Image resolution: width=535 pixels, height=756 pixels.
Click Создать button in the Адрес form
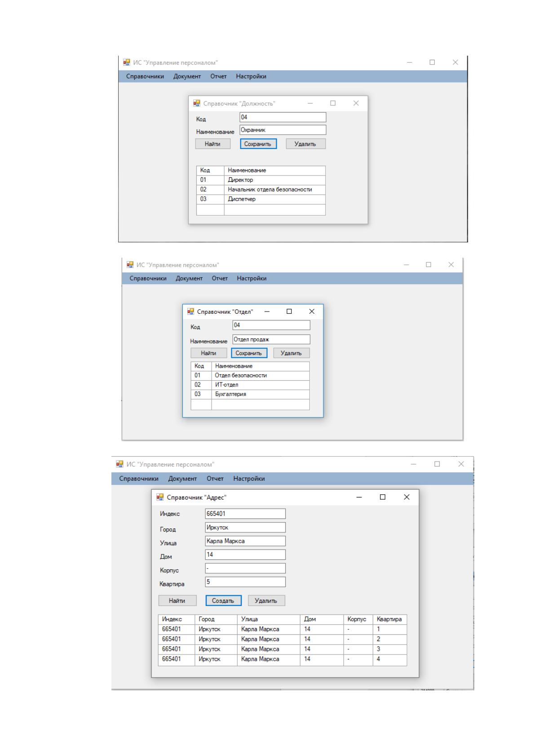[x=223, y=601]
